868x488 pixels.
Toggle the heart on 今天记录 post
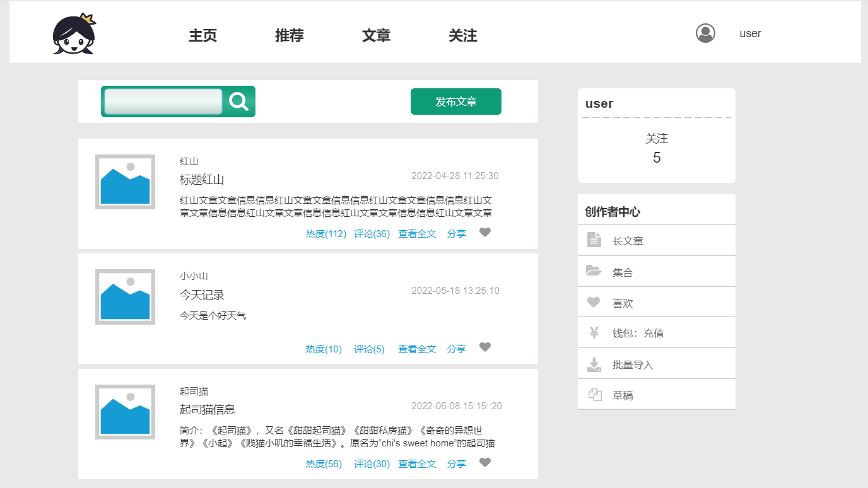pyautogui.click(x=485, y=347)
